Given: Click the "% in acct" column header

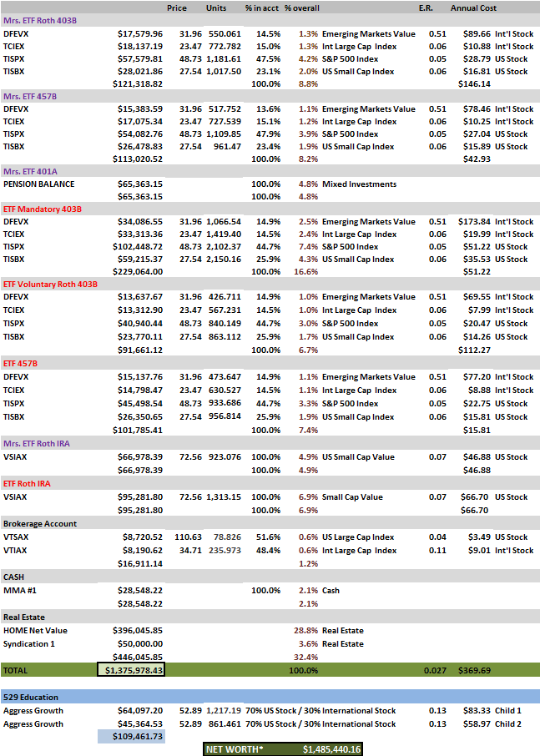Looking at the screenshot, I should (x=262, y=8).
